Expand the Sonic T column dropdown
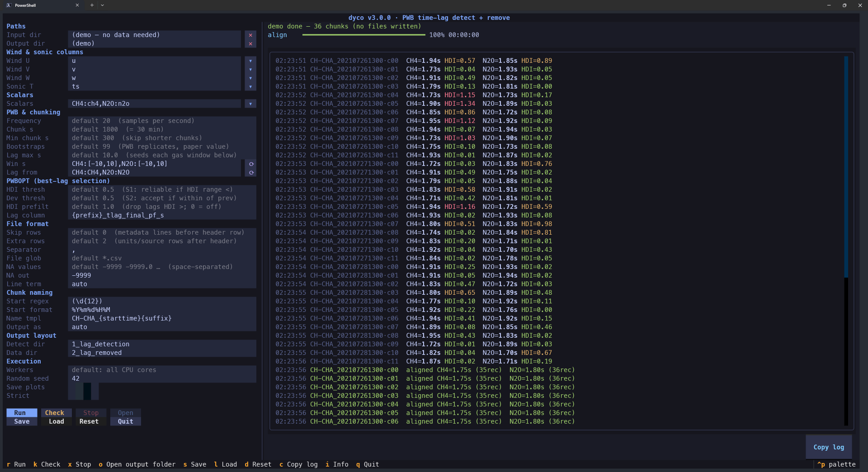Screen dimensions: 868x472 [x=250, y=86]
